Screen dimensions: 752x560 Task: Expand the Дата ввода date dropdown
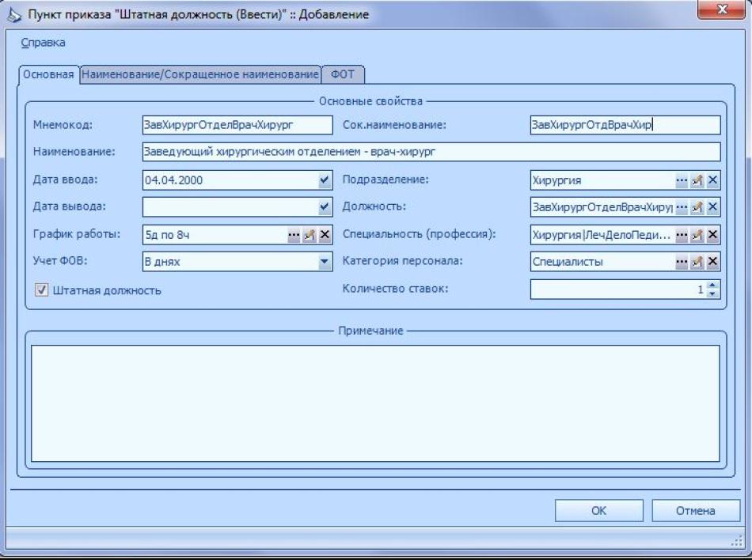click(x=324, y=180)
